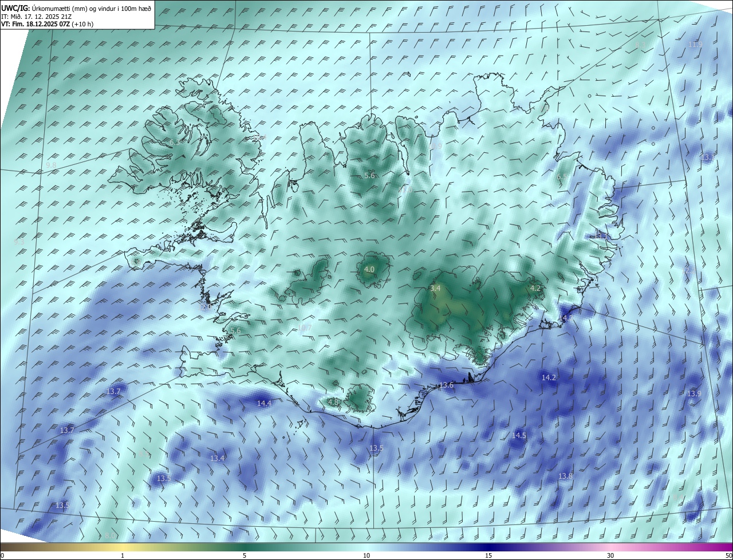This screenshot has width=733, height=560.
Task: Click the 11.9 value in the northeast corner
Action: [695, 44]
